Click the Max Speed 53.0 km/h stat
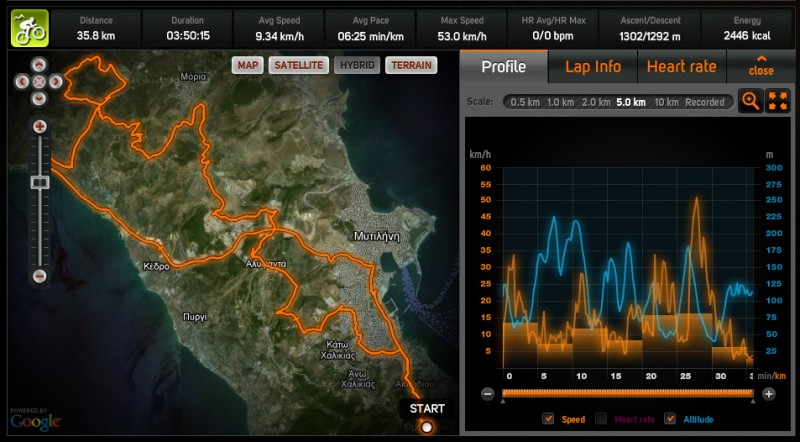 [x=462, y=29]
